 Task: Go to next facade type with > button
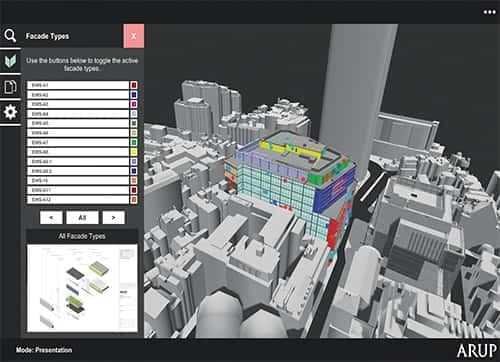113,217
